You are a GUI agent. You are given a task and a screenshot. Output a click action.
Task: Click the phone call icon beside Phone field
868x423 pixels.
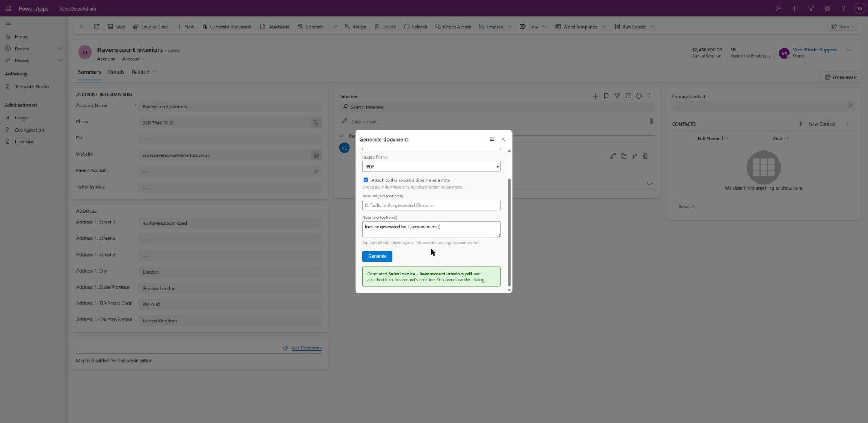click(316, 123)
